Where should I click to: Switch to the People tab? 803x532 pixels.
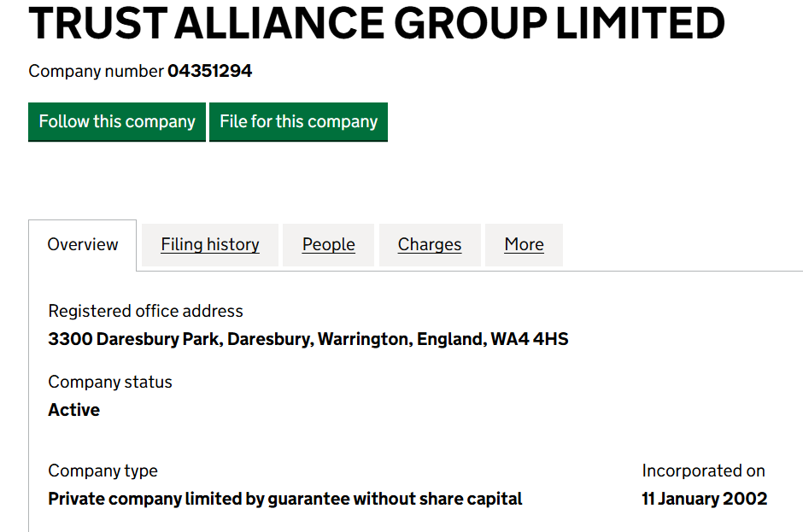[x=328, y=245]
